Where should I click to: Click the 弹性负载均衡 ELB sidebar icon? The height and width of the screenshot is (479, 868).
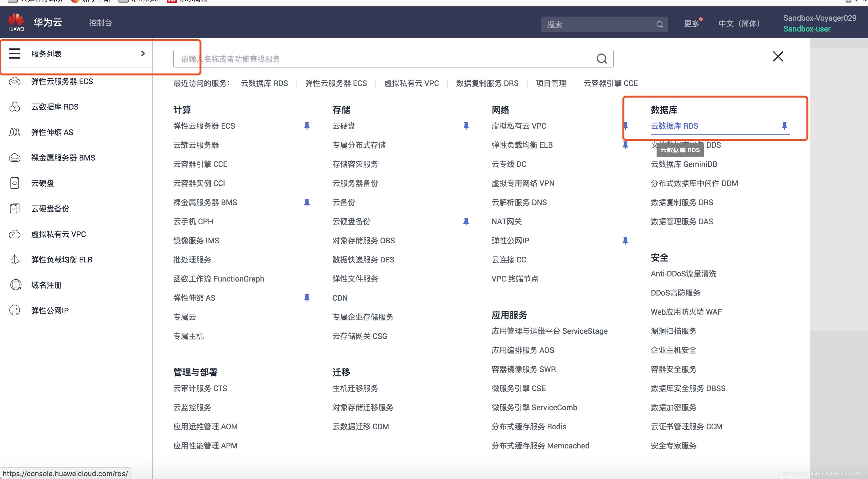point(15,260)
